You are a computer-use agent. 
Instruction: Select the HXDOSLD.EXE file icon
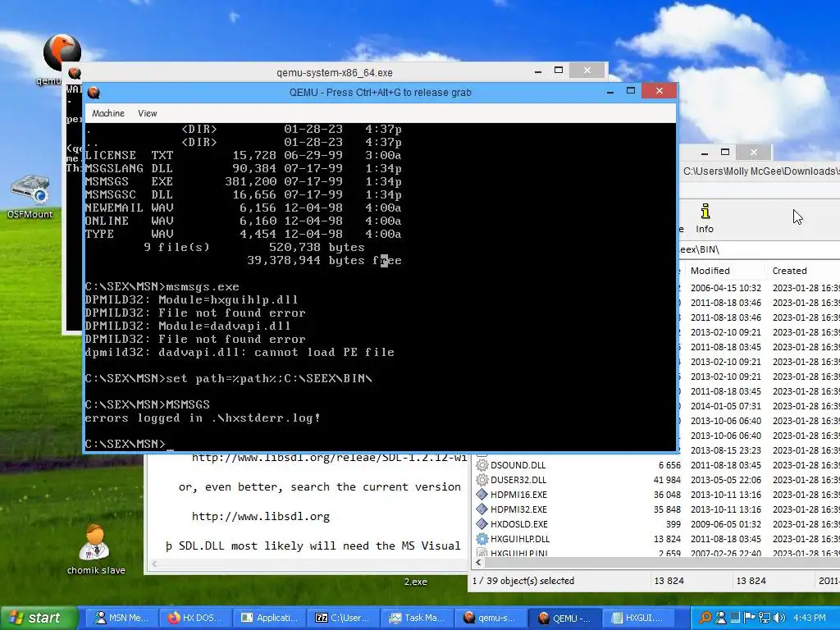(x=482, y=524)
